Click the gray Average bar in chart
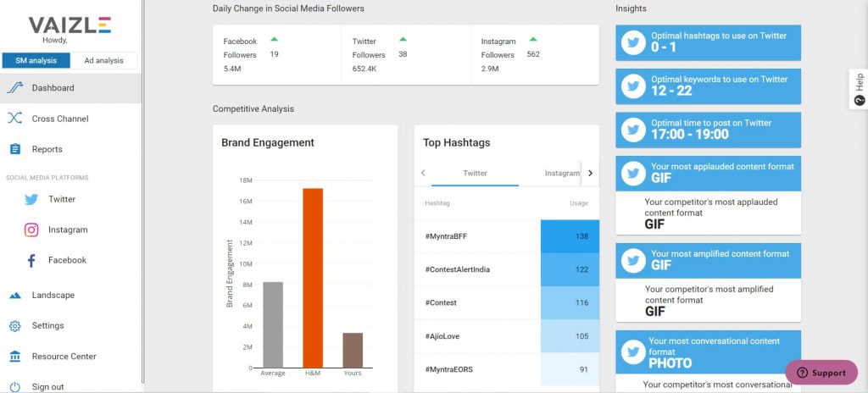868x393 pixels. [x=273, y=325]
